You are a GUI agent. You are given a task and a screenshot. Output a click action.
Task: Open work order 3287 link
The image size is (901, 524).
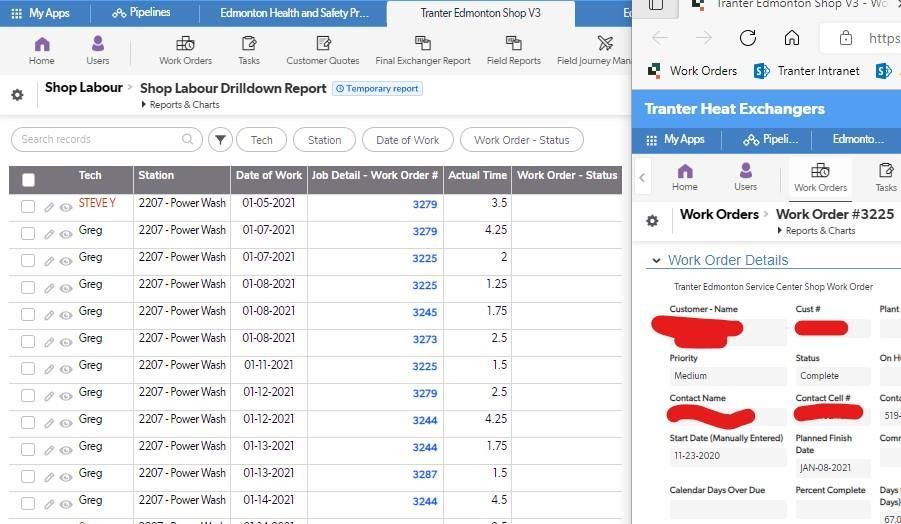click(425, 475)
